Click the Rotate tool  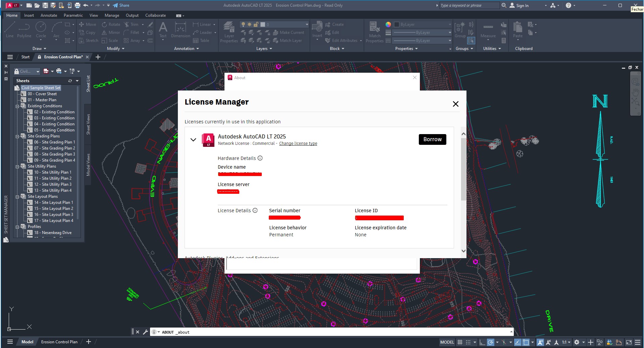[x=111, y=24]
